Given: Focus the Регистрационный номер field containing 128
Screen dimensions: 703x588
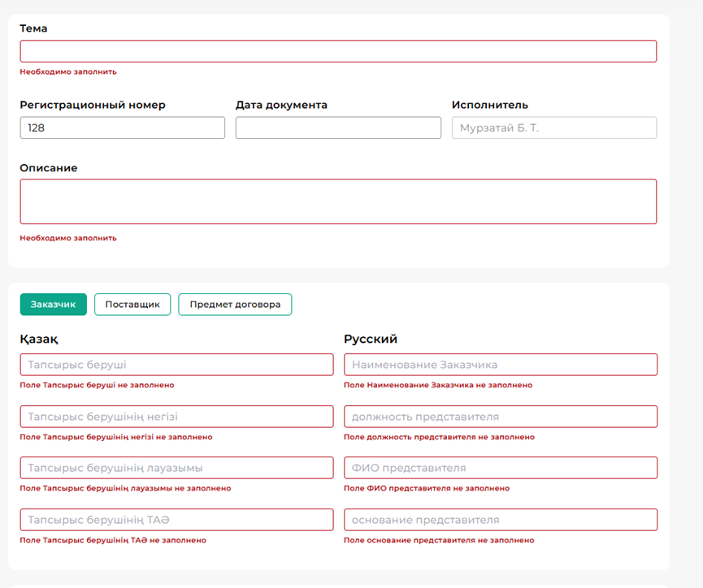Looking at the screenshot, I should (x=122, y=128).
